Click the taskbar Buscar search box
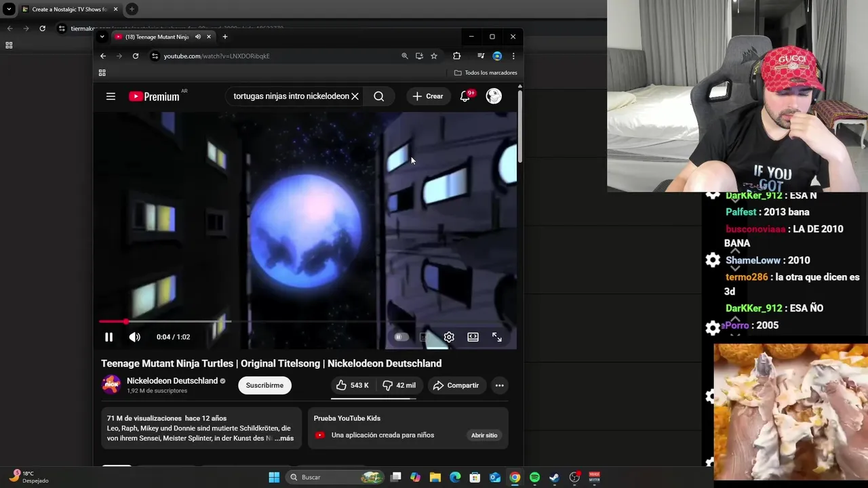 click(x=334, y=477)
